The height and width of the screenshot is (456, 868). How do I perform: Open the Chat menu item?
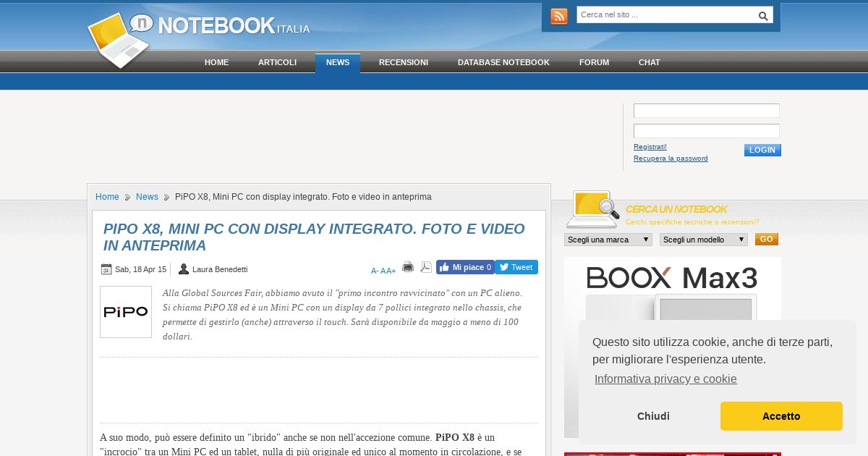[649, 62]
